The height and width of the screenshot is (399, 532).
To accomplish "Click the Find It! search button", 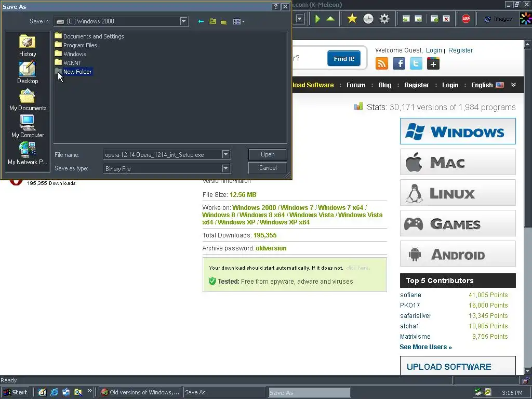I will click(344, 59).
